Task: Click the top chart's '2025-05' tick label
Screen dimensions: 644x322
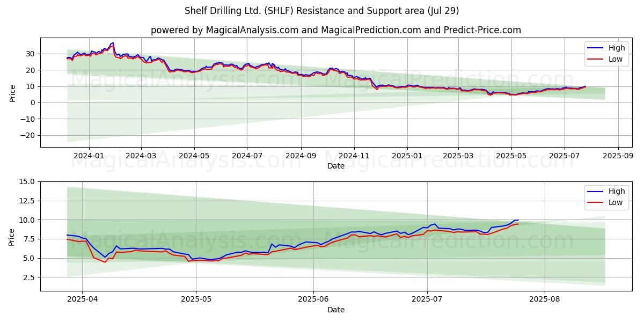Action: click(x=511, y=156)
